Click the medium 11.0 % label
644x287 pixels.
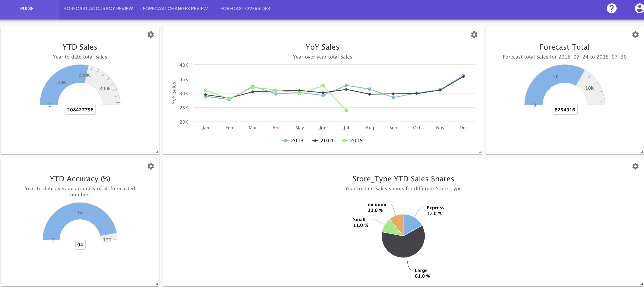[x=377, y=208]
